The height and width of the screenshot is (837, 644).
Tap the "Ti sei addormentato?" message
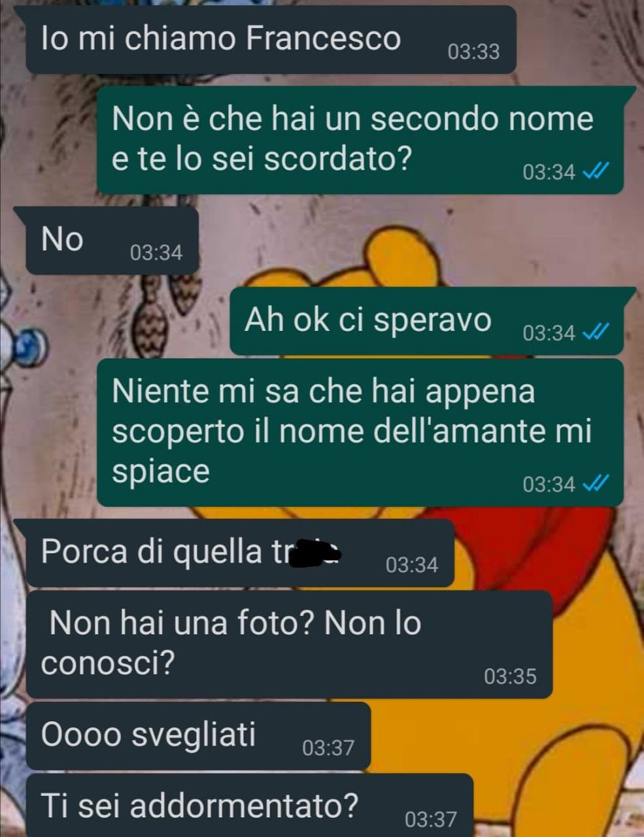coord(248,806)
